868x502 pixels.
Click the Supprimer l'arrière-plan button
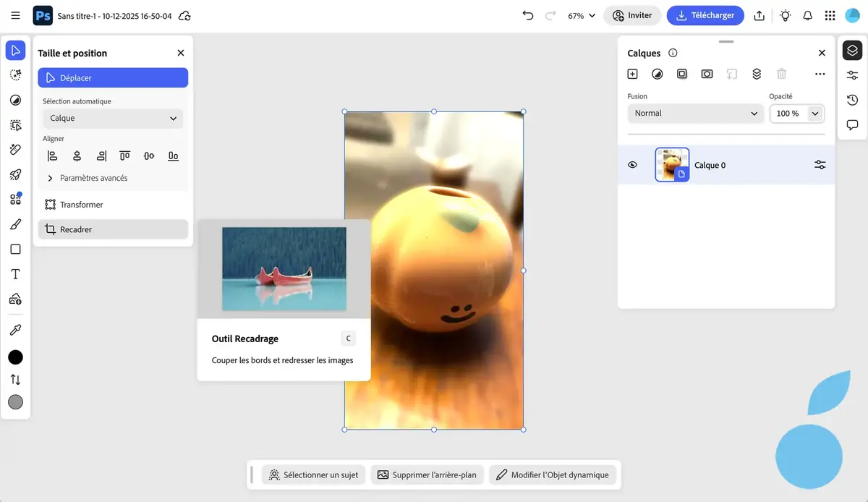pyautogui.click(x=427, y=475)
